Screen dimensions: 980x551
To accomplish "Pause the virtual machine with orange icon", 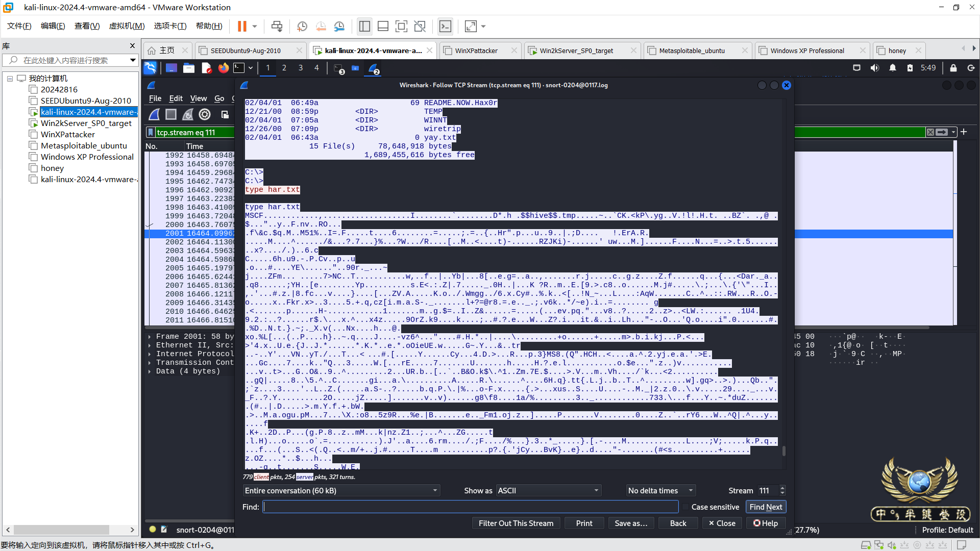I will [242, 26].
